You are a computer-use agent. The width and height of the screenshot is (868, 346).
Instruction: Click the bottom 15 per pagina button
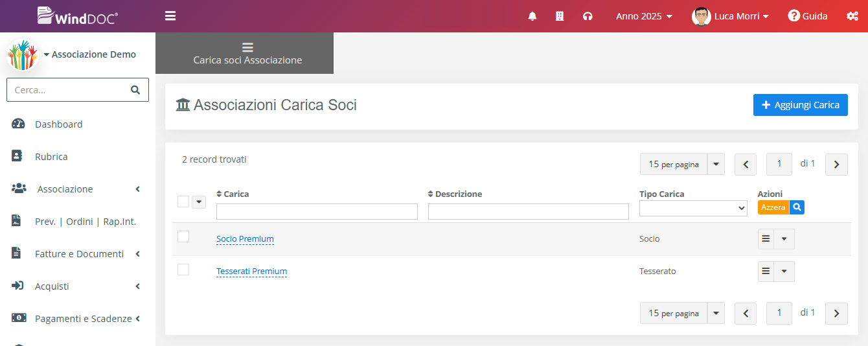pos(674,313)
